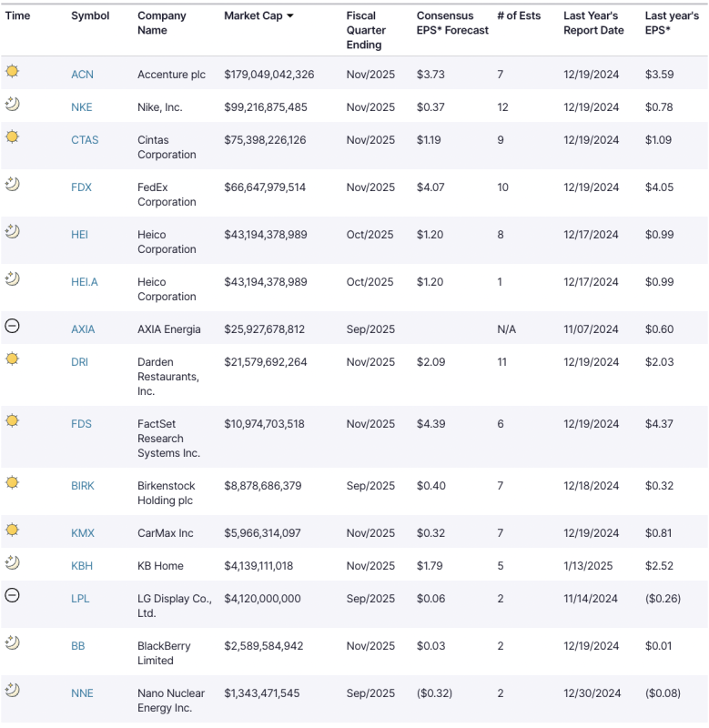Click the moon icon beside NNE

(x=13, y=691)
